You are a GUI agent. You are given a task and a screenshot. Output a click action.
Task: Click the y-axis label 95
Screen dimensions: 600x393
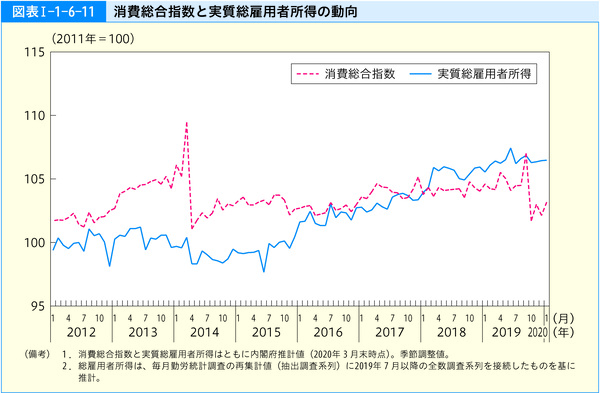click(38, 306)
